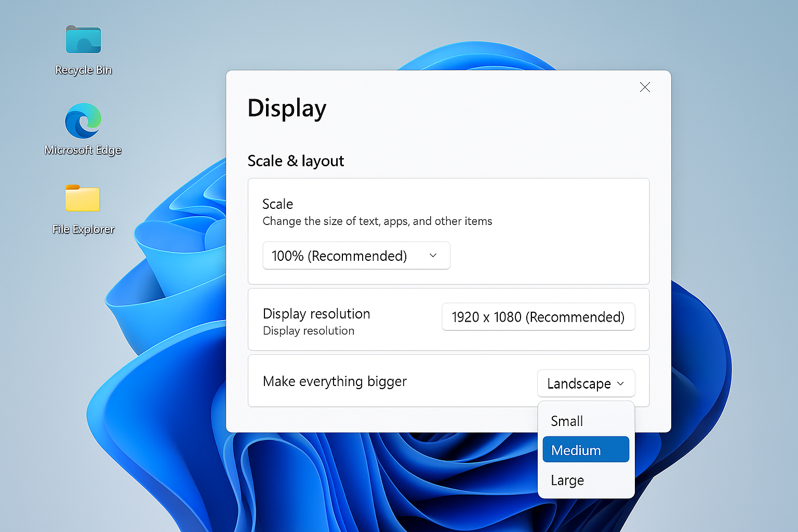This screenshot has width=798, height=532.
Task: Open the Recycle Bin desktop icon
Action: pyautogui.click(x=83, y=39)
